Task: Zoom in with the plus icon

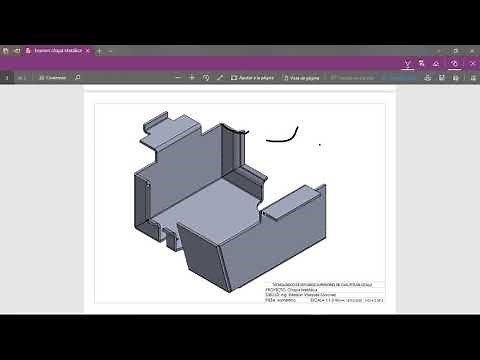Action: (x=192, y=77)
